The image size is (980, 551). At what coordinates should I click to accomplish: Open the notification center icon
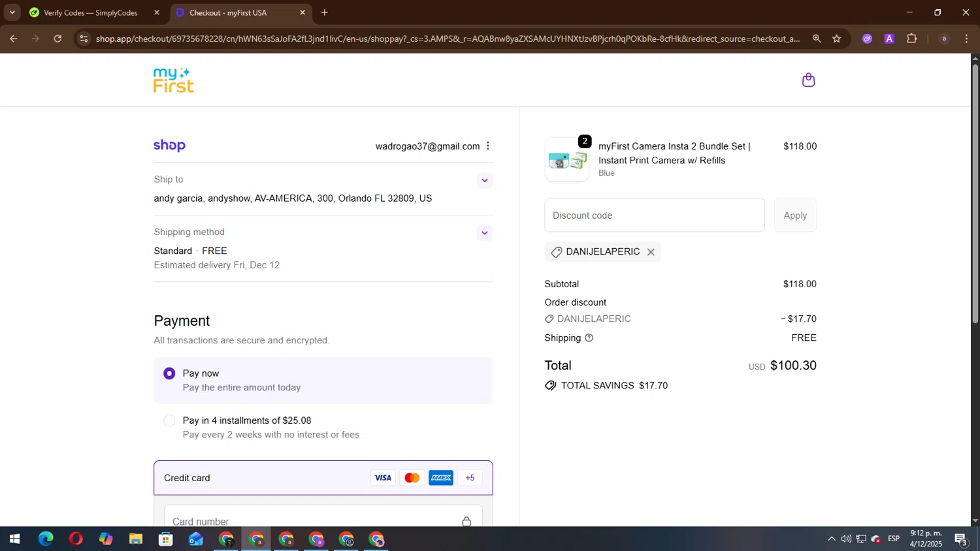tap(961, 539)
